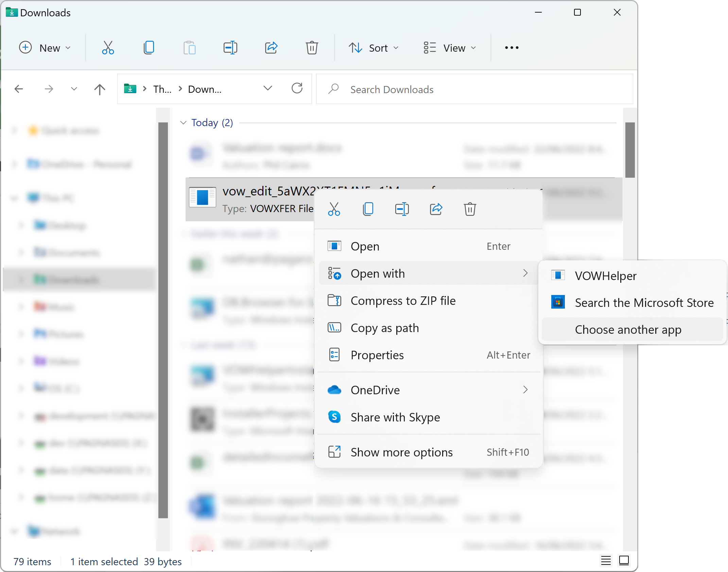The height and width of the screenshot is (572, 728).
Task: Click the Search Downloads input field
Action: (476, 89)
